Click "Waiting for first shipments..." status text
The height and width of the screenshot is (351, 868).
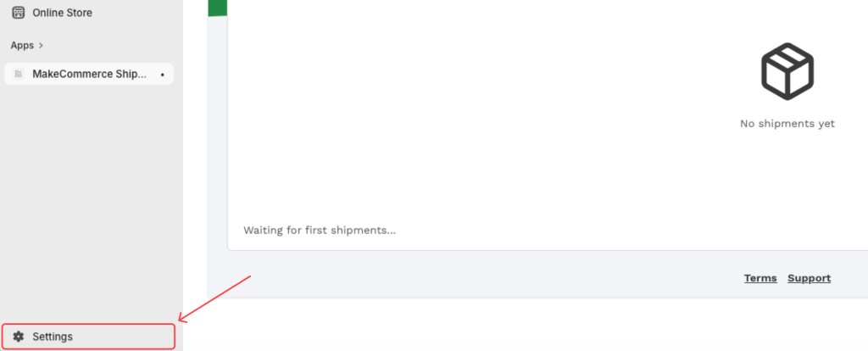click(320, 230)
